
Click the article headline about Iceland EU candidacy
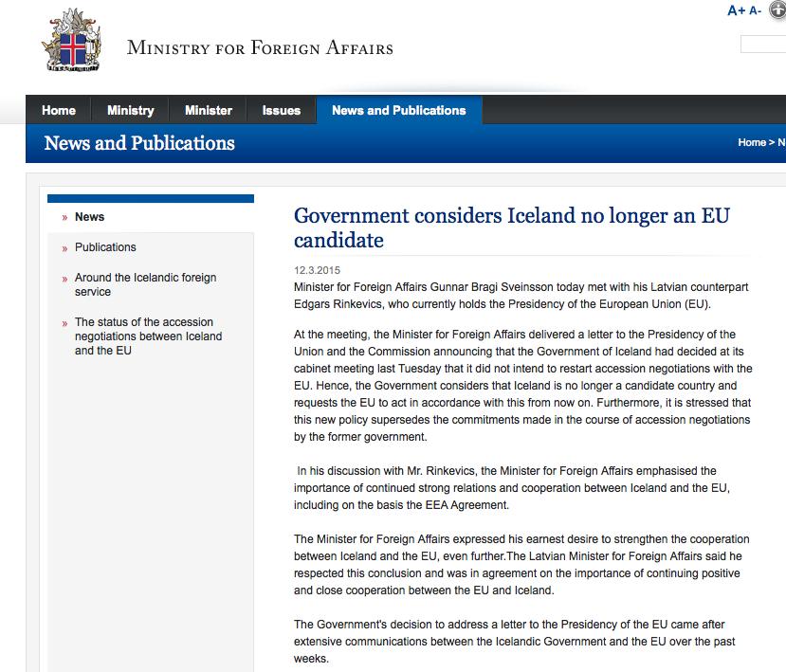[512, 227]
